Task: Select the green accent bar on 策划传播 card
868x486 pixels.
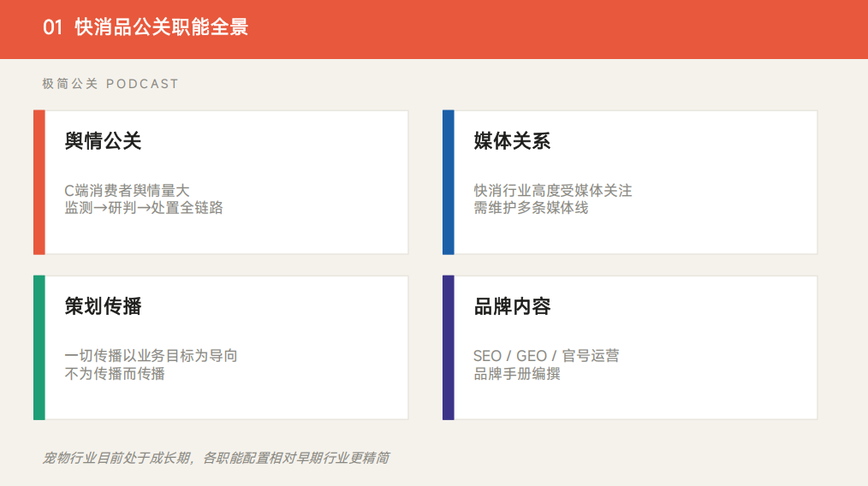Action: (39, 347)
